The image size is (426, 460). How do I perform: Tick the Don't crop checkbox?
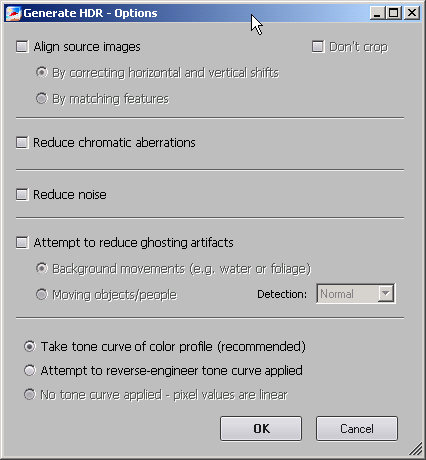(x=318, y=46)
